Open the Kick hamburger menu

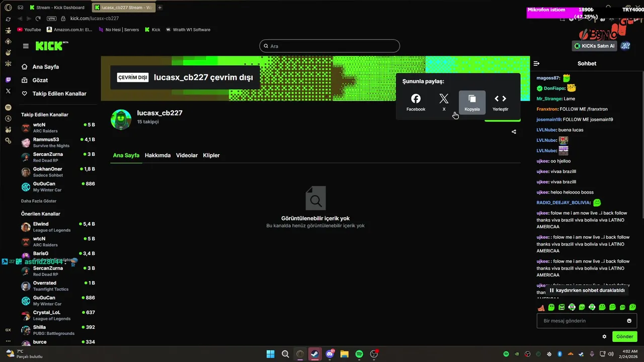click(26, 46)
